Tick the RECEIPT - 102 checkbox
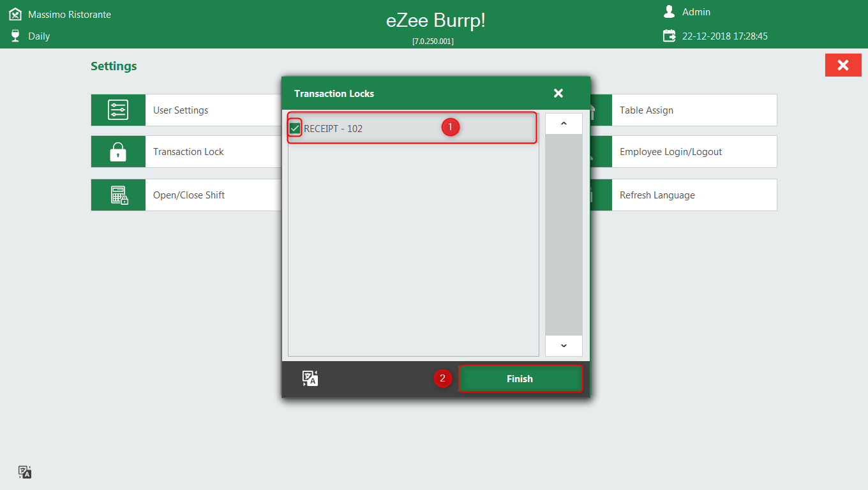 295,128
